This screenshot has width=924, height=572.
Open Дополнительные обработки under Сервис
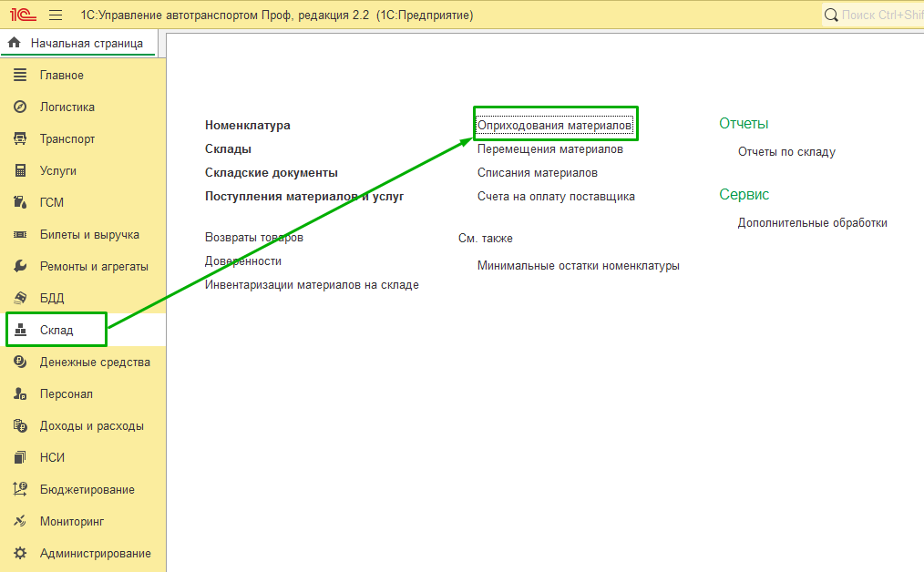point(812,223)
